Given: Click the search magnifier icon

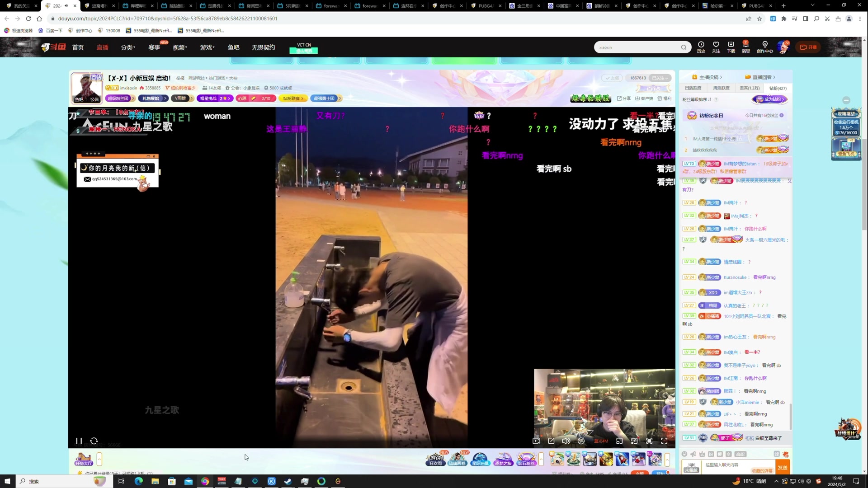Looking at the screenshot, I should click(683, 47).
